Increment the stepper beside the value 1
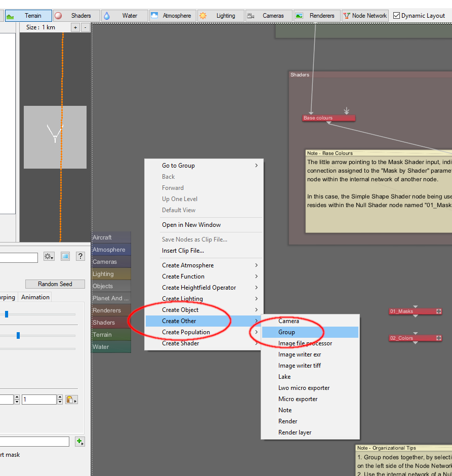Image resolution: width=452 pixels, height=476 pixels. tap(60, 397)
